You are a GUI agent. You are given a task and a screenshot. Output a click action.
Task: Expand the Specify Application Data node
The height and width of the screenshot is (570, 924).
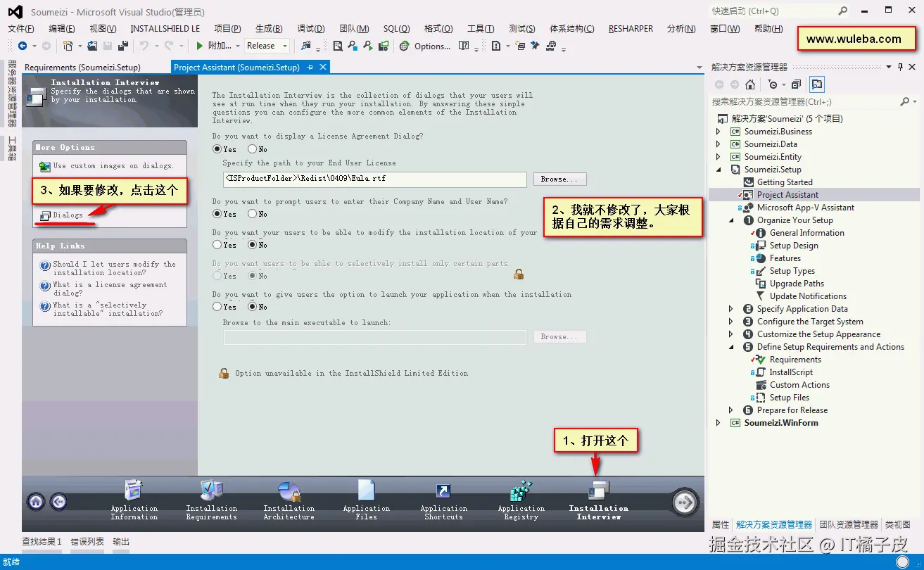point(732,308)
